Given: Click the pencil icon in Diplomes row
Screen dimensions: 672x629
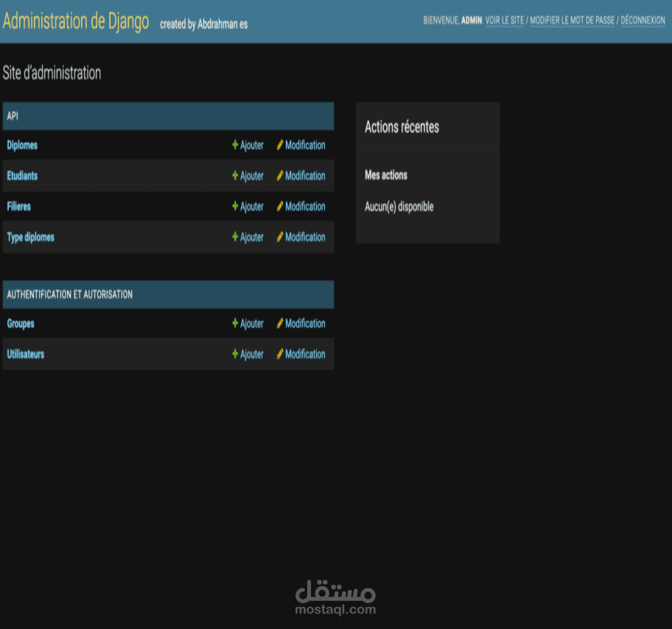Looking at the screenshot, I should click(280, 145).
